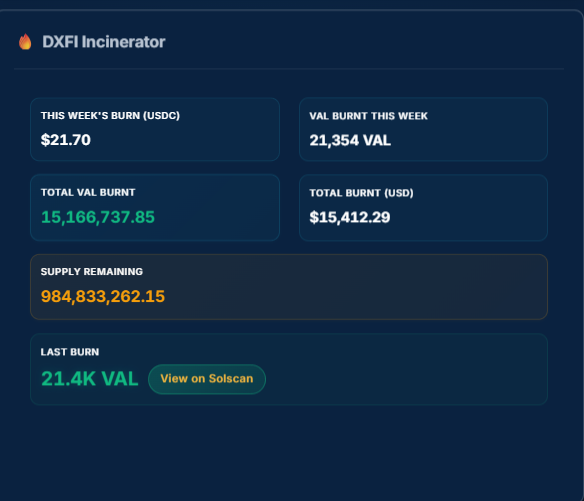The height and width of the screenshot is (501, 584).
Task: Open the View on Solscan link
Action: 207,379
